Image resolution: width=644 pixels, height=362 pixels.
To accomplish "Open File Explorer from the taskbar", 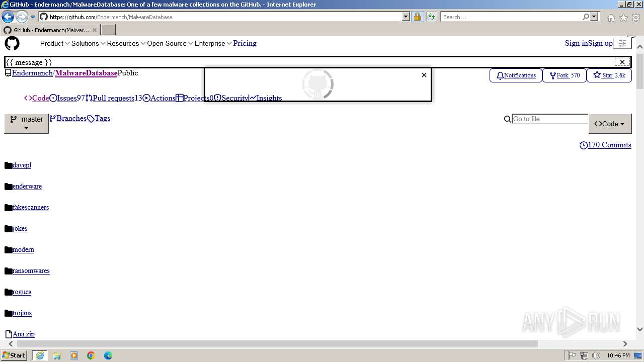I will click(57, 355).
